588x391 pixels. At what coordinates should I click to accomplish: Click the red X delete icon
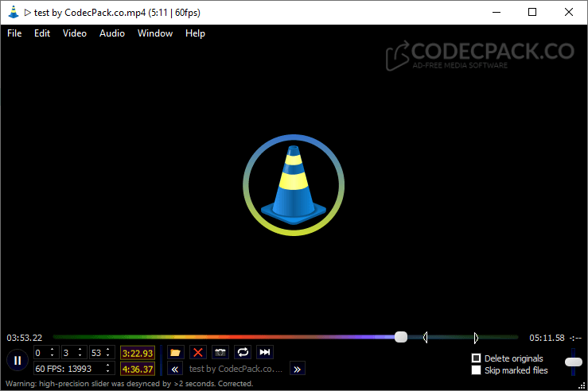pos(198,352)
